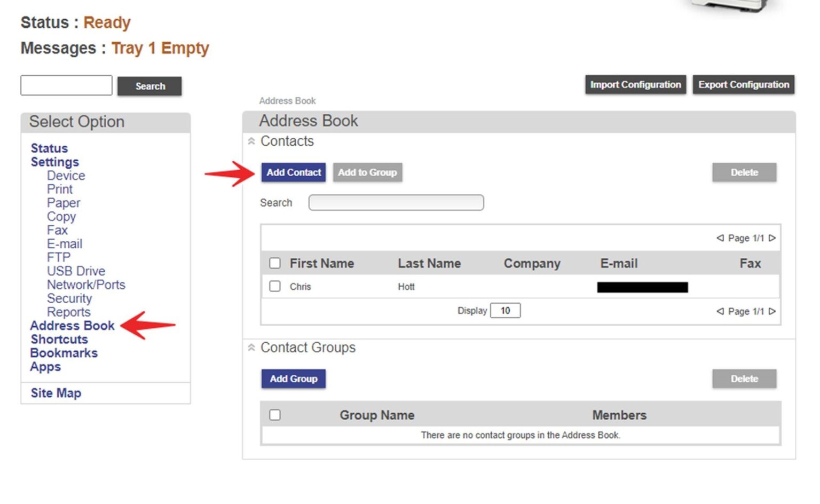The image size is (820, 504).
Task: Collapse the Contacts section chevron
Action: (251, 141)
